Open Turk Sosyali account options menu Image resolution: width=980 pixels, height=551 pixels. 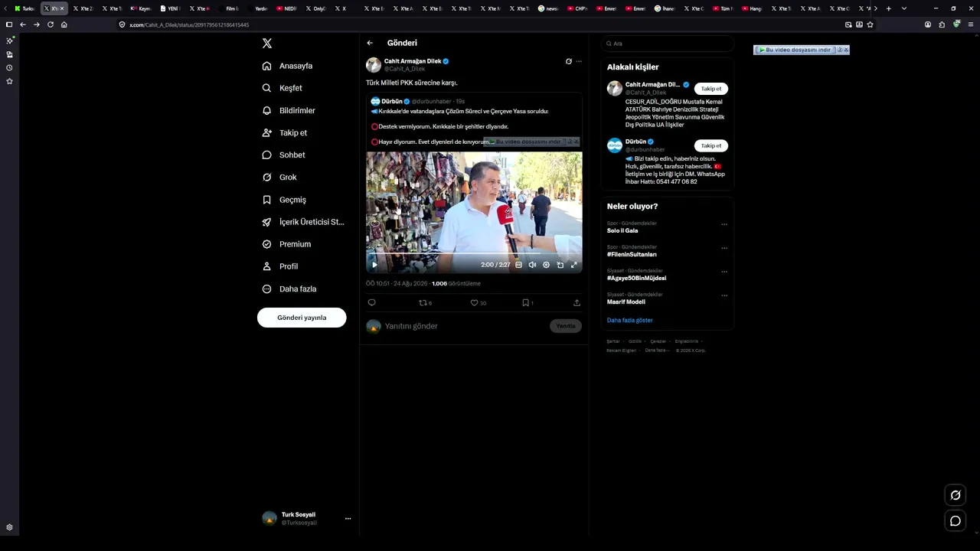tap(348, 518)
